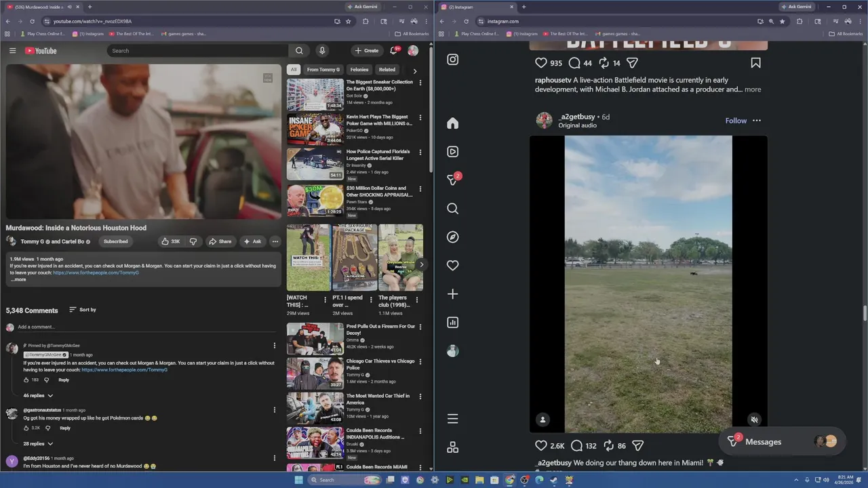Unmute the _a2getbusy video
This screenshot has height=488, width=868.
754,420
